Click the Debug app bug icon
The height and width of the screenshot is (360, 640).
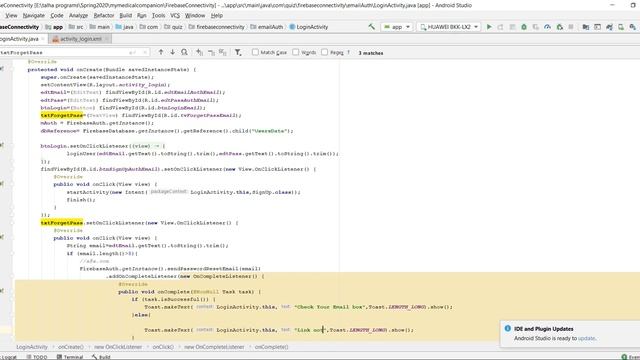(524, 27)
